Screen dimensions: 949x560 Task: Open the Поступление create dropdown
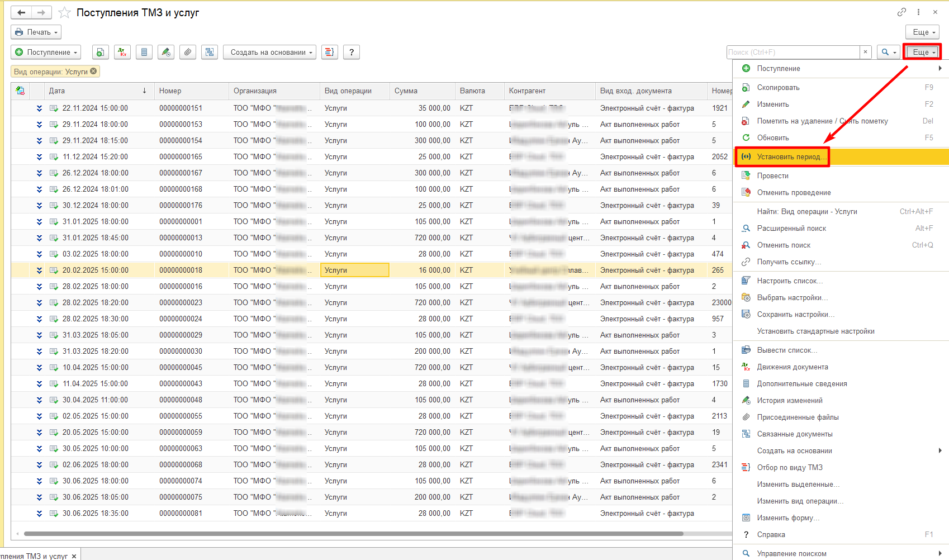tap(46, 52)
